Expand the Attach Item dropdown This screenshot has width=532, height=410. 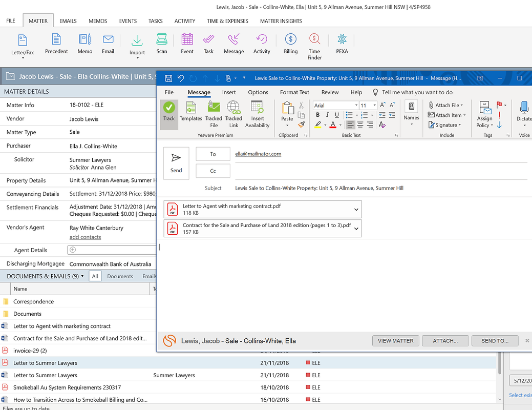click(464, 115)
